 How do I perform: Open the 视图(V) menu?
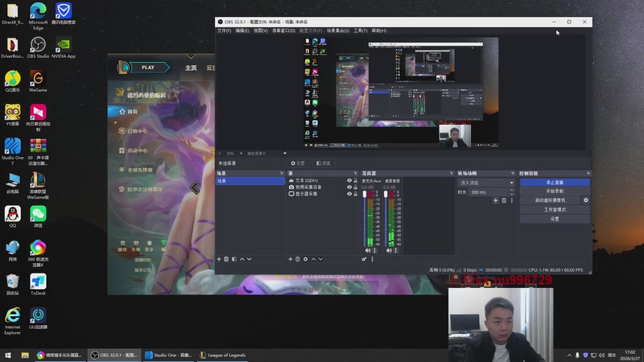coord(260,31)
